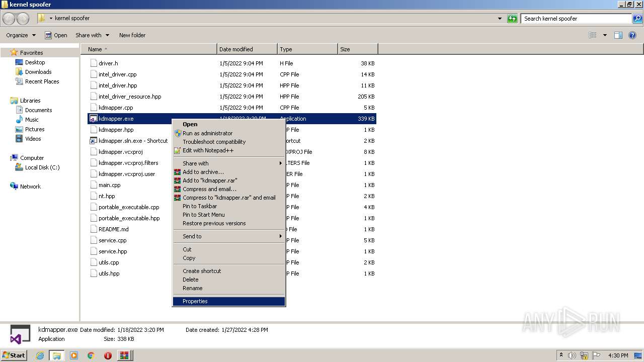Sort by Size column header
Screen dimensions: 644x362
[x=358, y=49]
